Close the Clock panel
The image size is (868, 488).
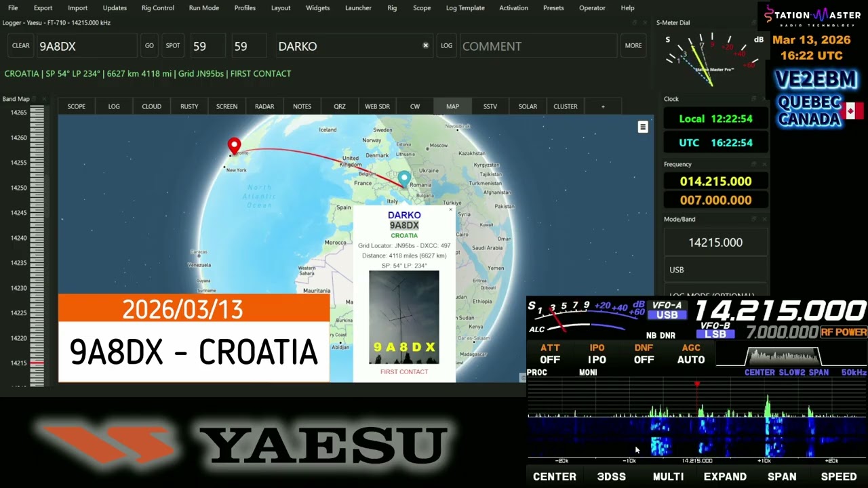765,99
